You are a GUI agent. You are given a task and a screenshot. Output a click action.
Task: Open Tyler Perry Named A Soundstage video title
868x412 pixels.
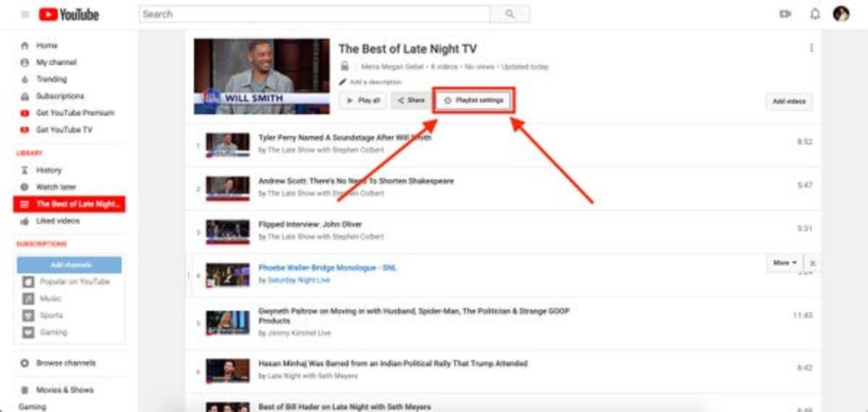tap(345, 137)
